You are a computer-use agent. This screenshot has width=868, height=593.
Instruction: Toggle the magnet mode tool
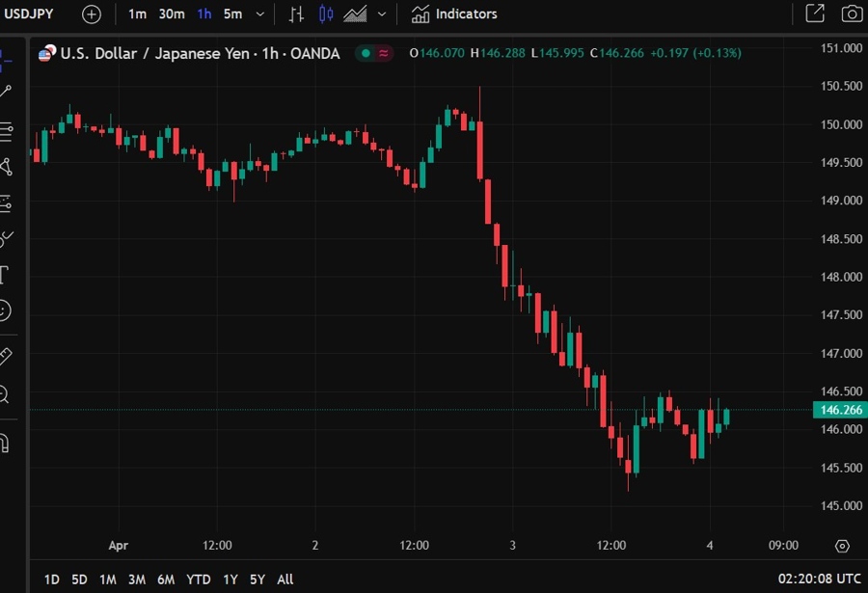(x=5, y=443)
